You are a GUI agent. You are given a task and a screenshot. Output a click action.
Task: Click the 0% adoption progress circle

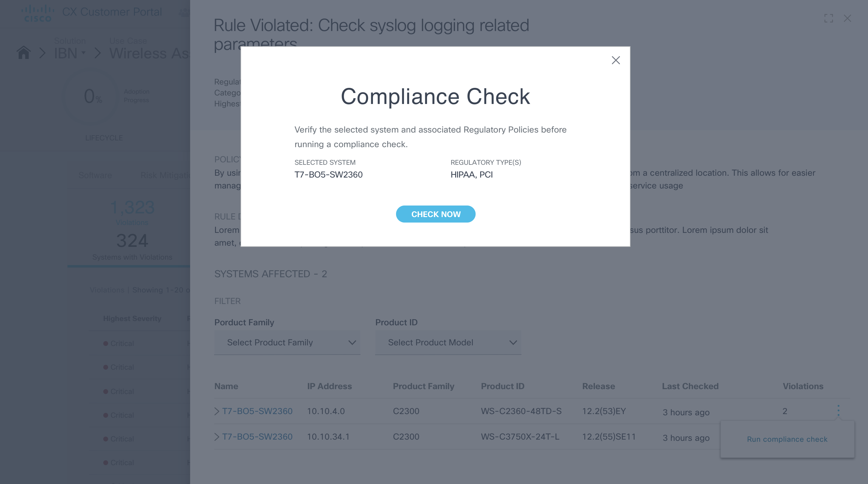point(92,96)
